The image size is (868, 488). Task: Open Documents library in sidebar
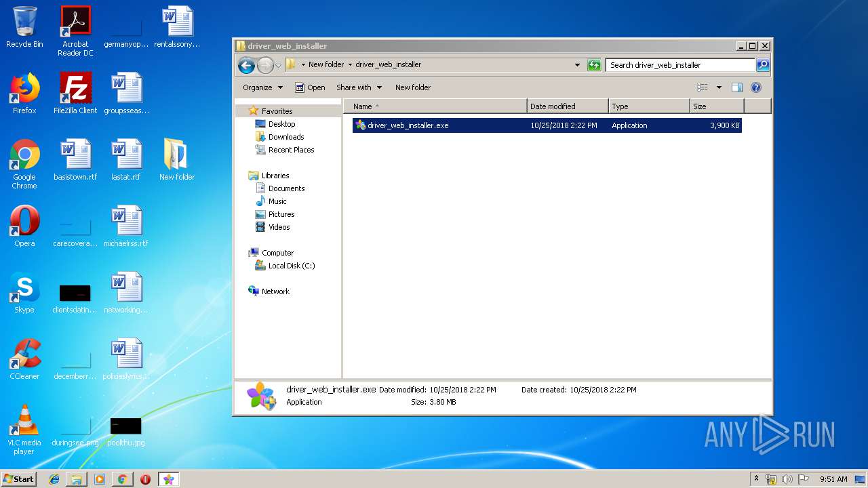[286, 188]
